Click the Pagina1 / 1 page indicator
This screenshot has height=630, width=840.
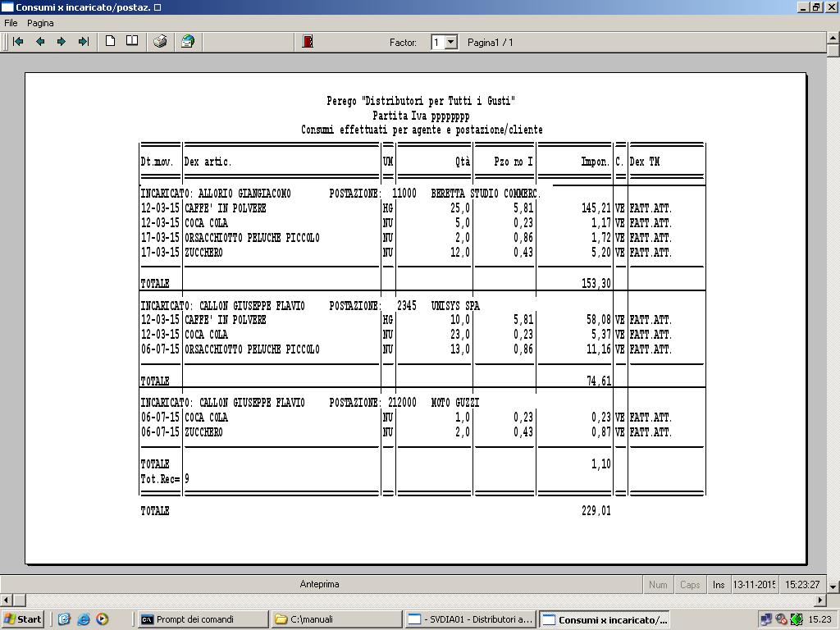pos(491,43)
